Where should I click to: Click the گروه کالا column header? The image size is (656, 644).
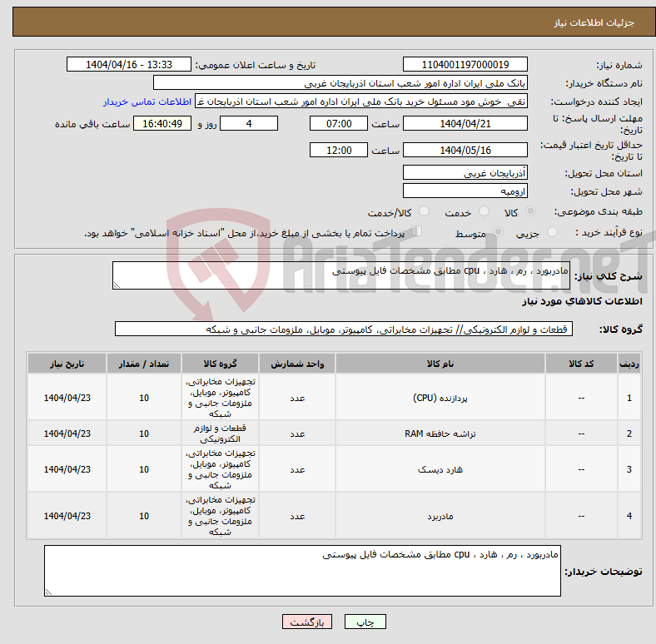[220, 364]
